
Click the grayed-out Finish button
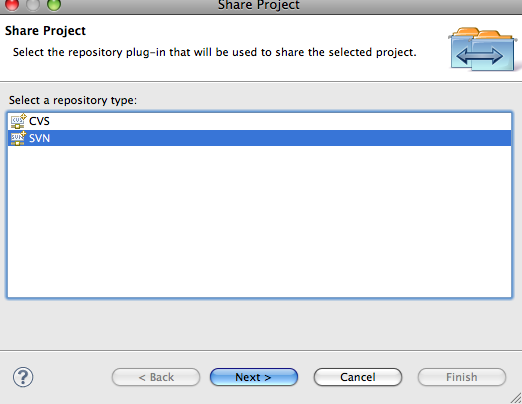[x=462, y=377]
